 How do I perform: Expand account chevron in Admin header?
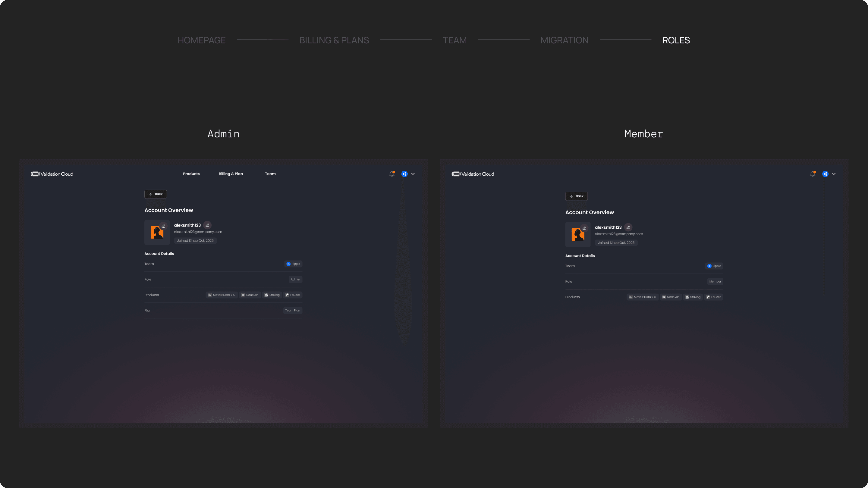pyautogui.click(x=413, y=174)
